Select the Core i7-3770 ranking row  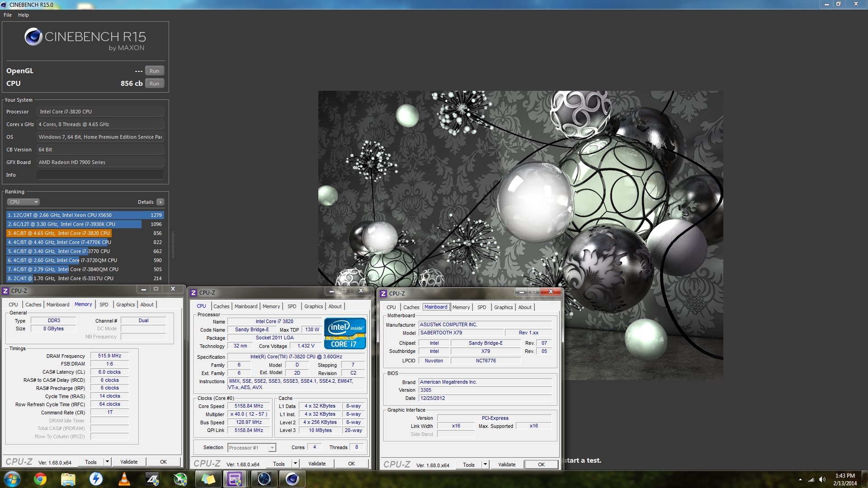pos(85,251)
